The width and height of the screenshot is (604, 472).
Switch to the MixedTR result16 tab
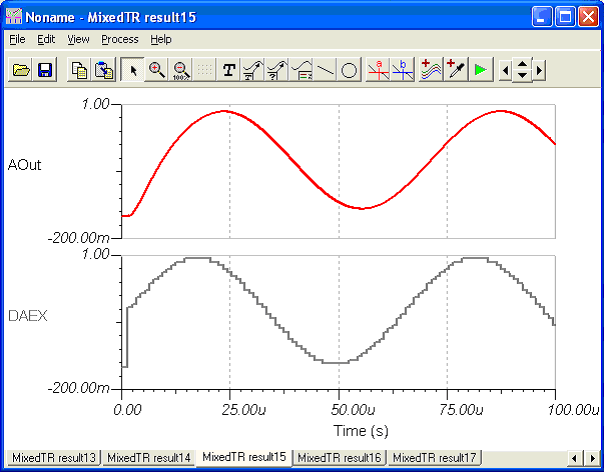pos(340,457)
